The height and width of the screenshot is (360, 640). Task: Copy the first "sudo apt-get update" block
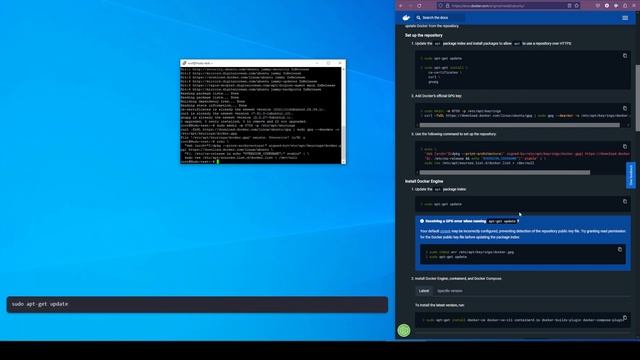(625, 201)
